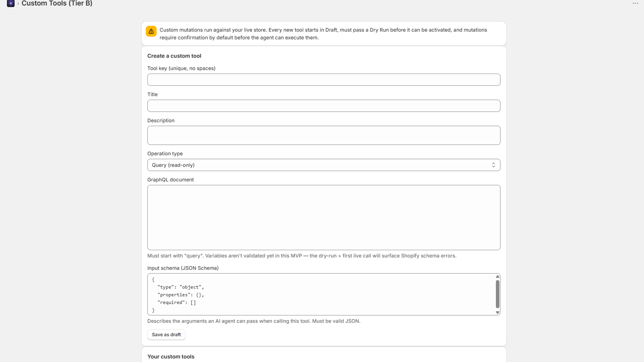Open the Operation type dropdown
Image resolution: width=644 pixels, height=362 pixels.
click(324, 165)
